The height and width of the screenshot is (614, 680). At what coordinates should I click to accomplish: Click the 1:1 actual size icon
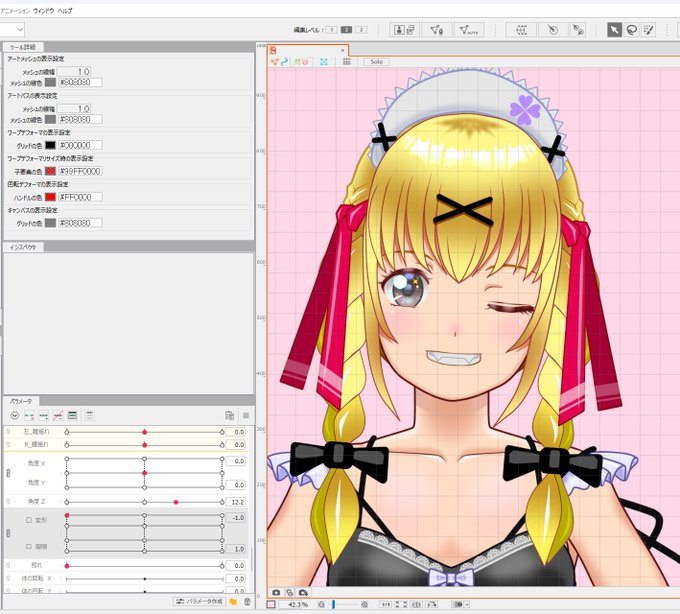coord(386,604)
